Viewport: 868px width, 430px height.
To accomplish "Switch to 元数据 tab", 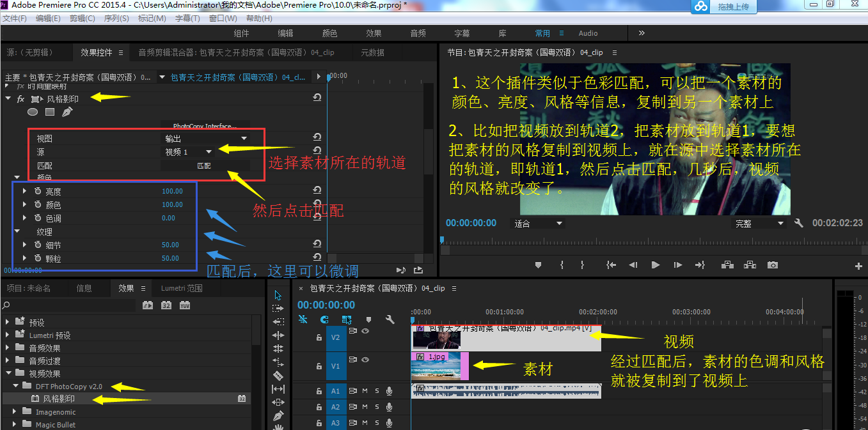I will tap(372, 52).
